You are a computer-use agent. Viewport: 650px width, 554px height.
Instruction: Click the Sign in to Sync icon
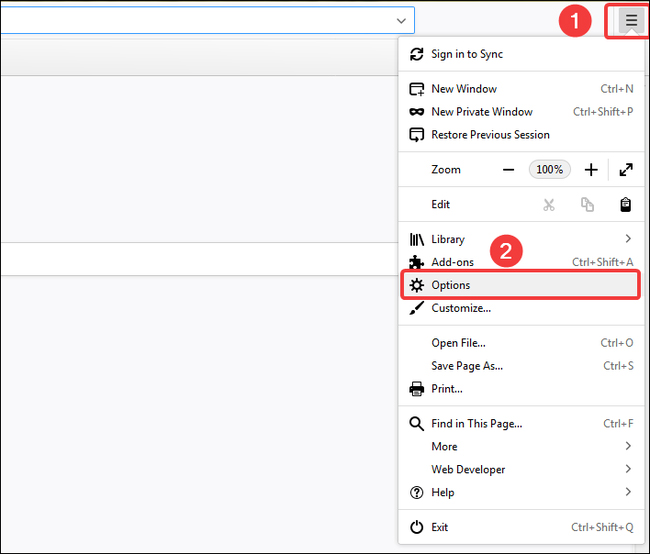pyautogui.click(x=417, y=54)
